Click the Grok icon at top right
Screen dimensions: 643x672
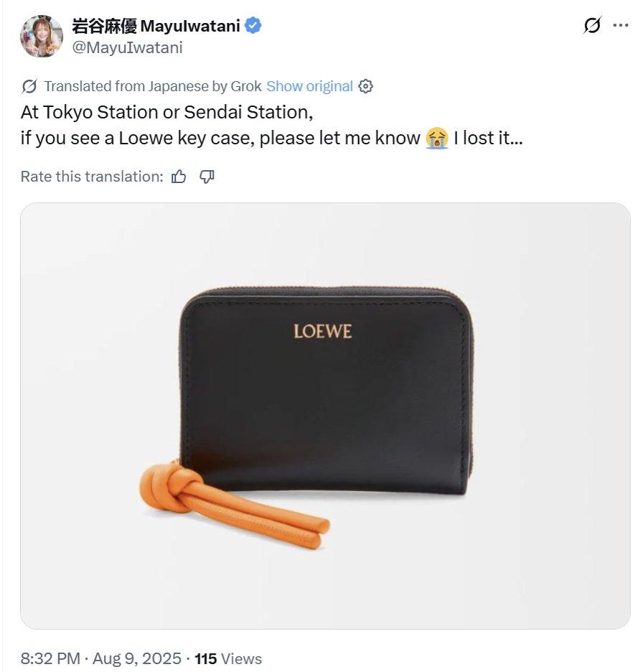pos(592,25)
